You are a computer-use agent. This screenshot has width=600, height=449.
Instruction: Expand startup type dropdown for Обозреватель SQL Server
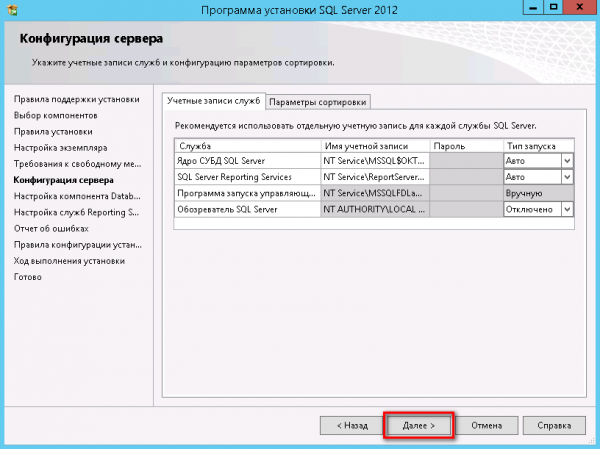coord(566,209)
